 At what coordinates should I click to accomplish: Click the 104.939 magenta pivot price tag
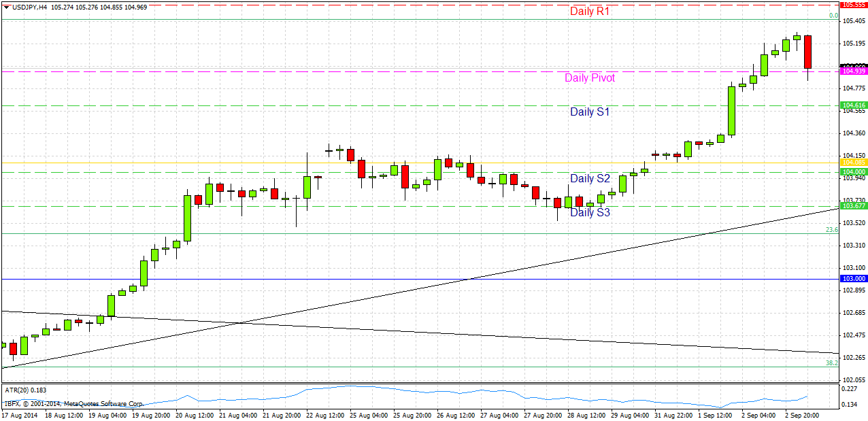852,70
